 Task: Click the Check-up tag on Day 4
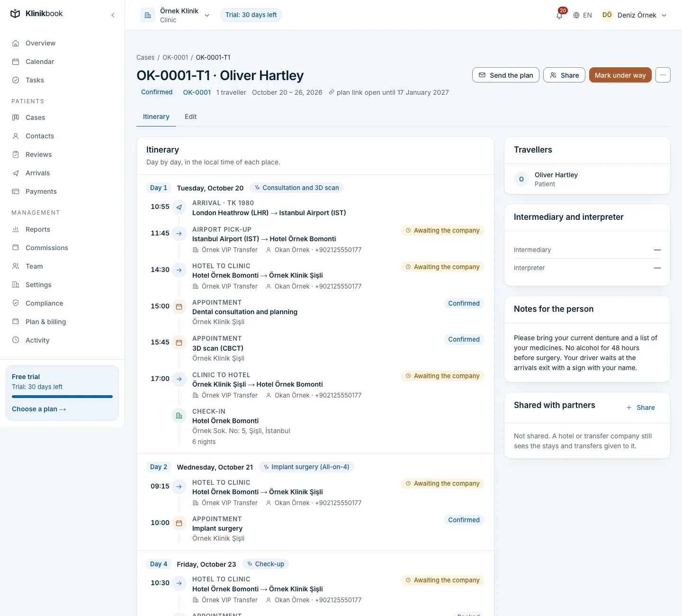click(x=266, y=564)
